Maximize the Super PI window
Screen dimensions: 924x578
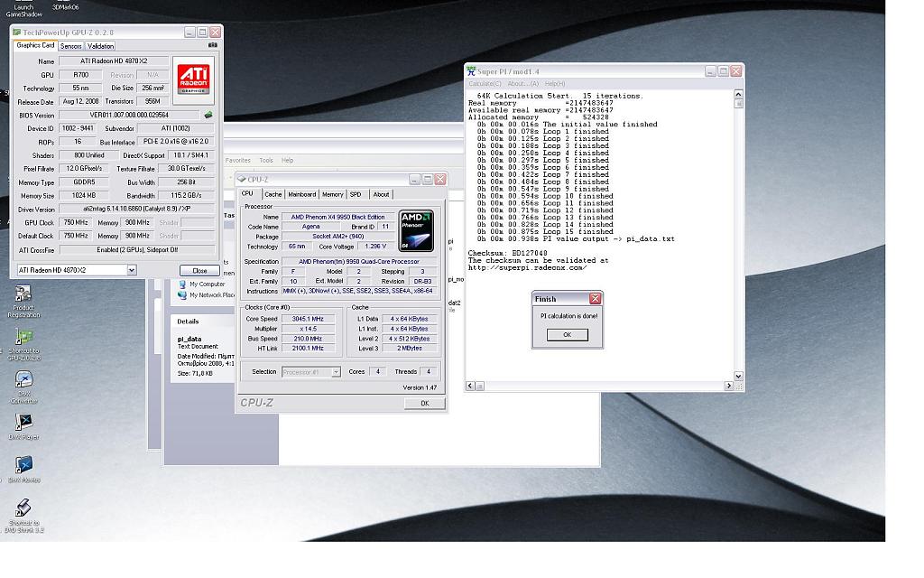(723, 70)
